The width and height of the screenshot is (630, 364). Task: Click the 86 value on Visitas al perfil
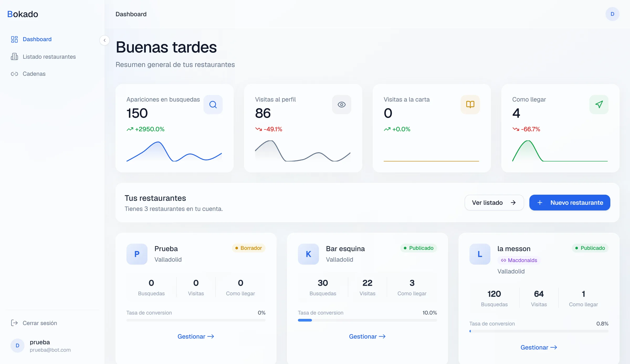(x=263, y=113)
